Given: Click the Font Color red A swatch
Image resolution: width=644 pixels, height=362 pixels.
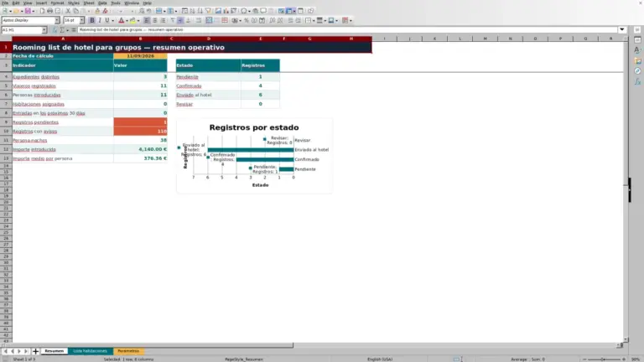Looking at the screenshot, I should (x=121, y=20).
